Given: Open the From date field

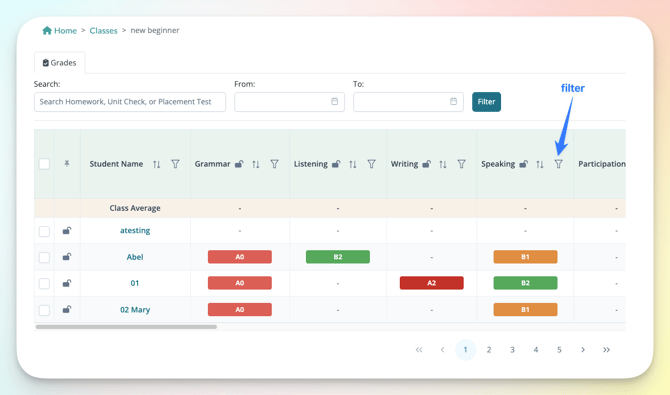Looking at the screenshot, I should coord(289,102).
